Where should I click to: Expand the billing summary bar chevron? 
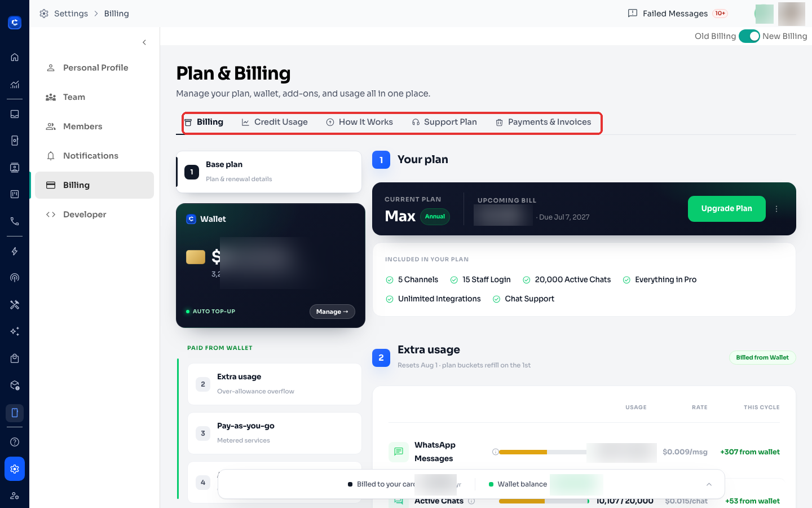coord(709,484)
